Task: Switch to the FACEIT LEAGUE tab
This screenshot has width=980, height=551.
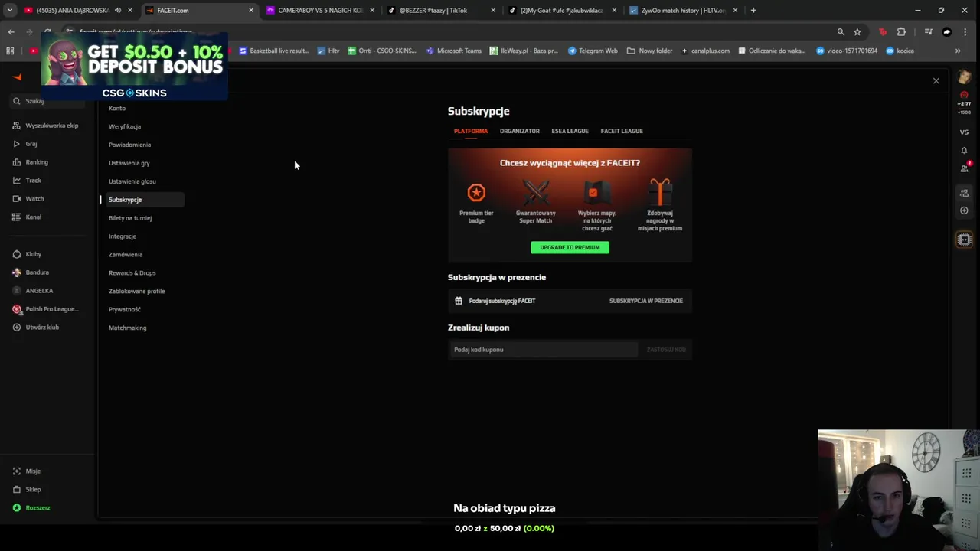Action: click(622, 131)
